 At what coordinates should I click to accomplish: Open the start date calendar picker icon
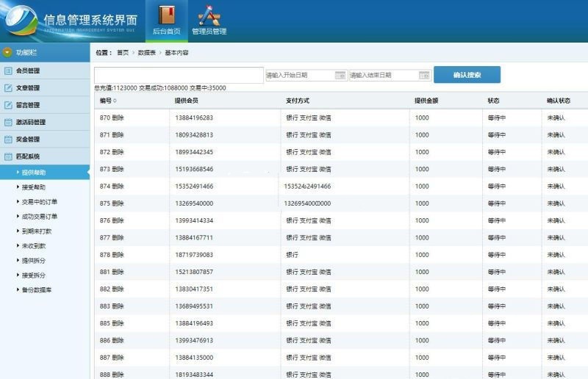click(340, 75)
